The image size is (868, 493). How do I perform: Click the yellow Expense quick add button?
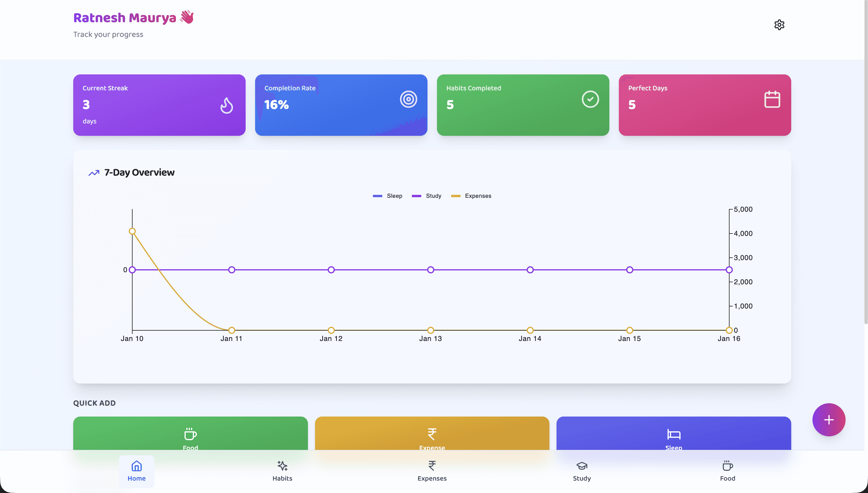tap(432, 434)
